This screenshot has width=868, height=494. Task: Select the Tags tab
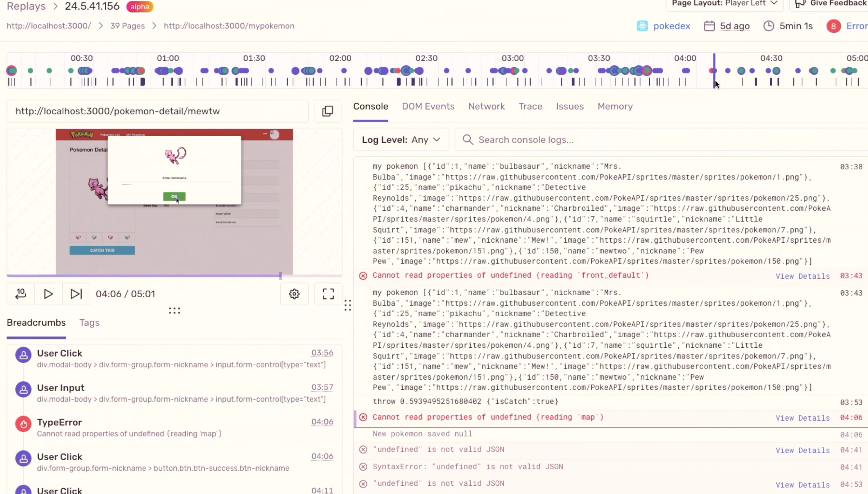click(x=89, y=323)
